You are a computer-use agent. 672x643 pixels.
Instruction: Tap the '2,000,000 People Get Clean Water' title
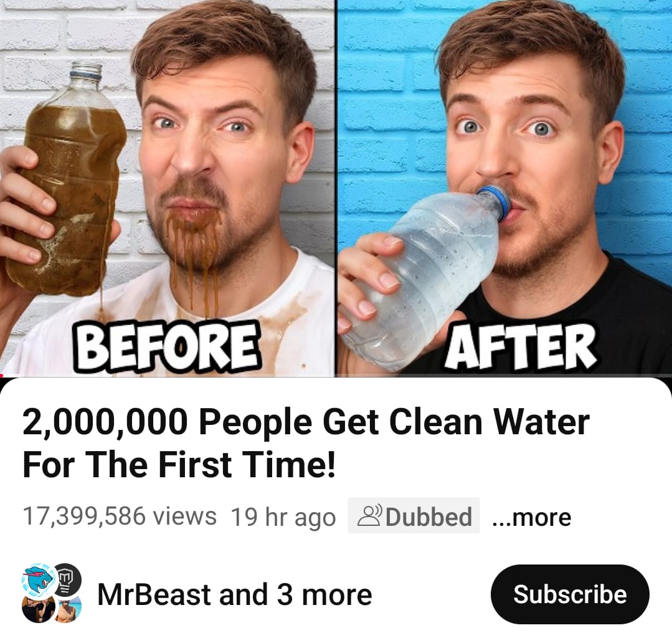pos(306,444)
